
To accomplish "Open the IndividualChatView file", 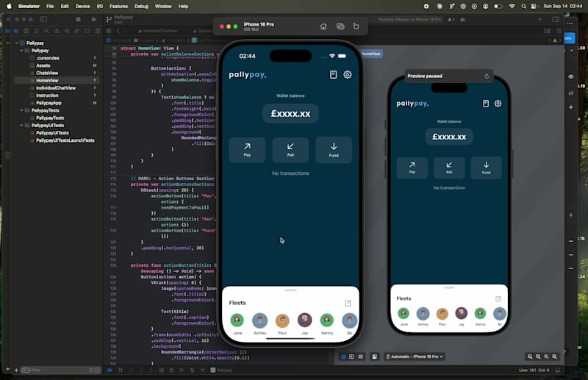I will click(x=56, y=88).
